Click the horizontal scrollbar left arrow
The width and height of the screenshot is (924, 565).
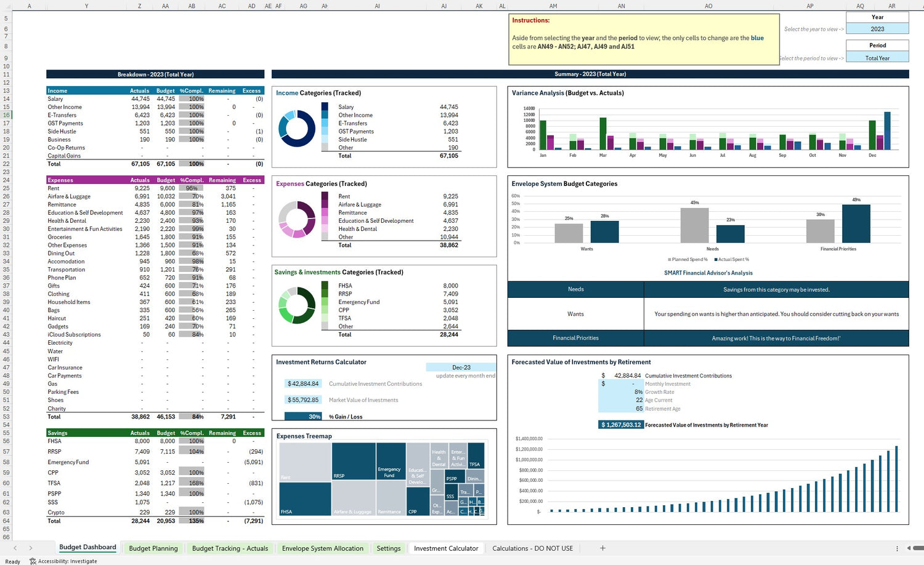point(908,548)
